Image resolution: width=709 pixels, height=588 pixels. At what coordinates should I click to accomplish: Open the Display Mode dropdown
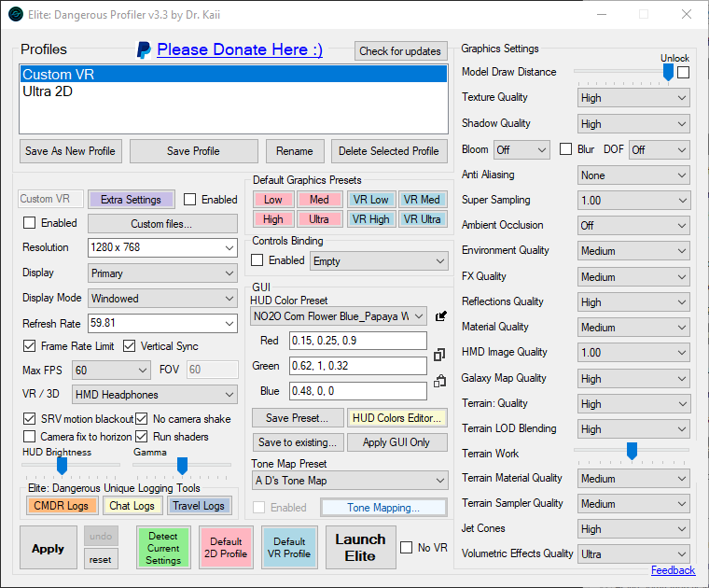click(x=162, y=299)
